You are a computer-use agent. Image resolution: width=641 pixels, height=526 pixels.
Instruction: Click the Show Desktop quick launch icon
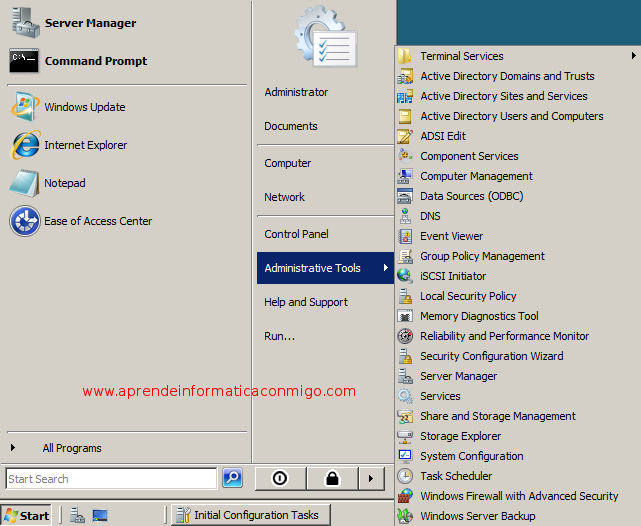click(x=100, y=515)
